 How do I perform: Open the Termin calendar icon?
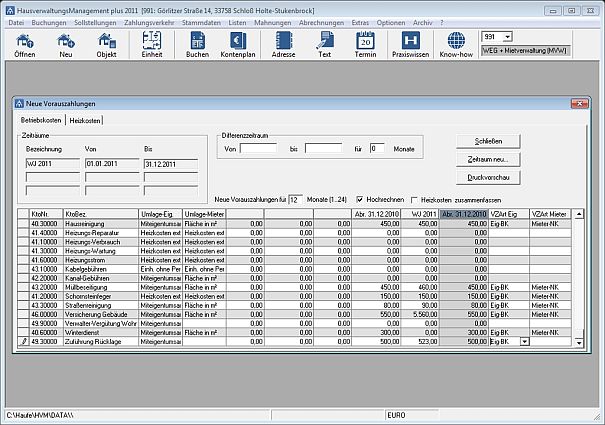click(x=365, y=45)
